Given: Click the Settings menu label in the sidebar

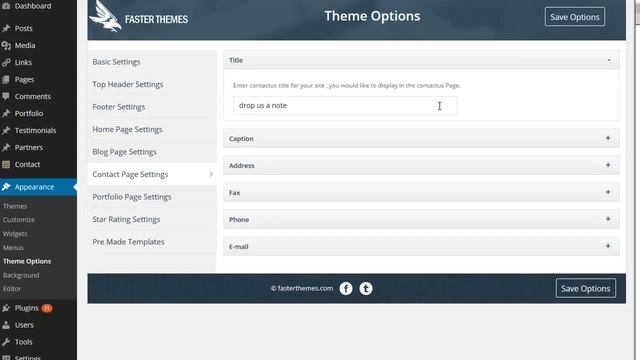Looking at the screenshot, I should pos(28,358).
